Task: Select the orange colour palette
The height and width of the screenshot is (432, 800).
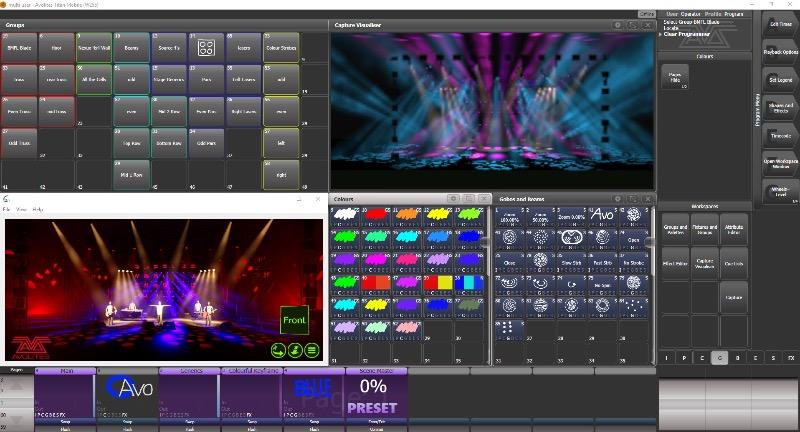Action: click(407, 215)
